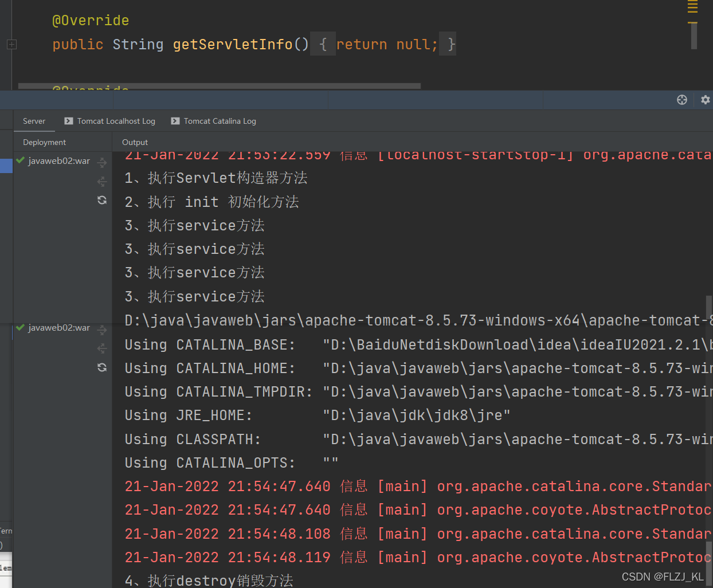Click the undeploy arrow icon under lower javaweb02:war
The height and width of the screenshot is (588, 713).
click(x=102, y=348)
